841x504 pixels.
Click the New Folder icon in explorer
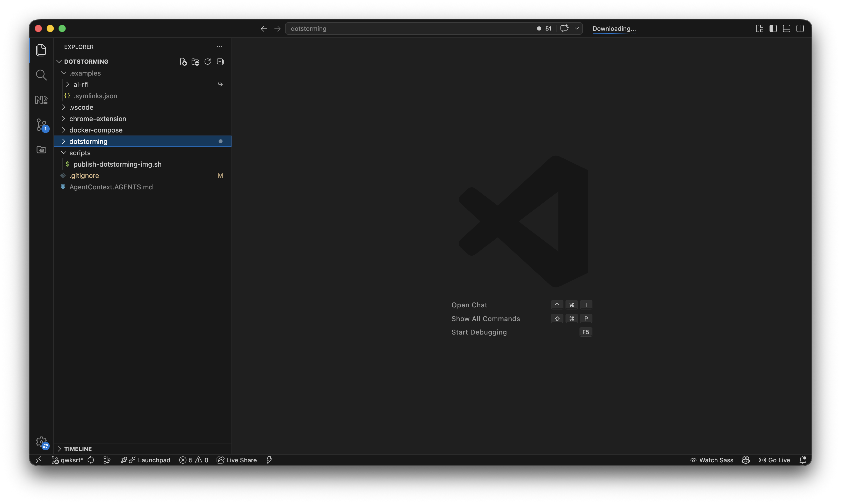(x=195, y=62)
